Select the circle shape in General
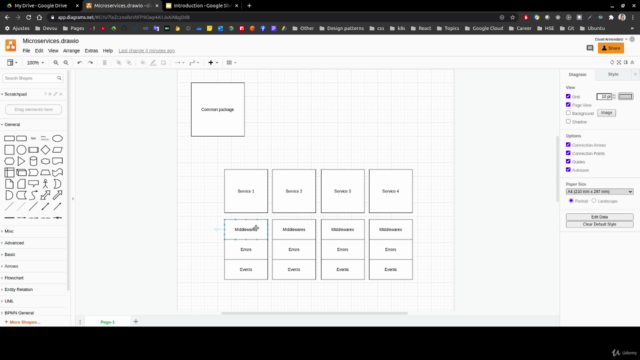 [x=21, y=150]
